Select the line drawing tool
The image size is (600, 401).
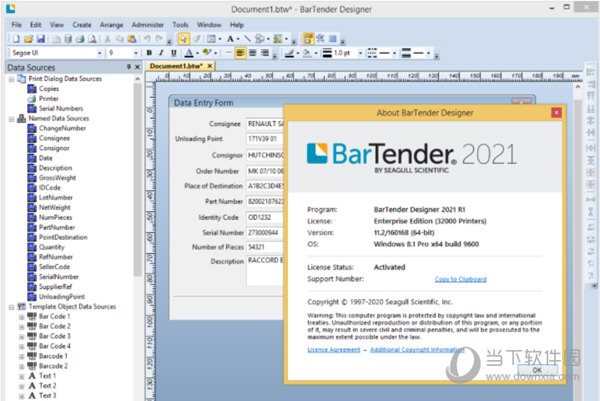247,39
